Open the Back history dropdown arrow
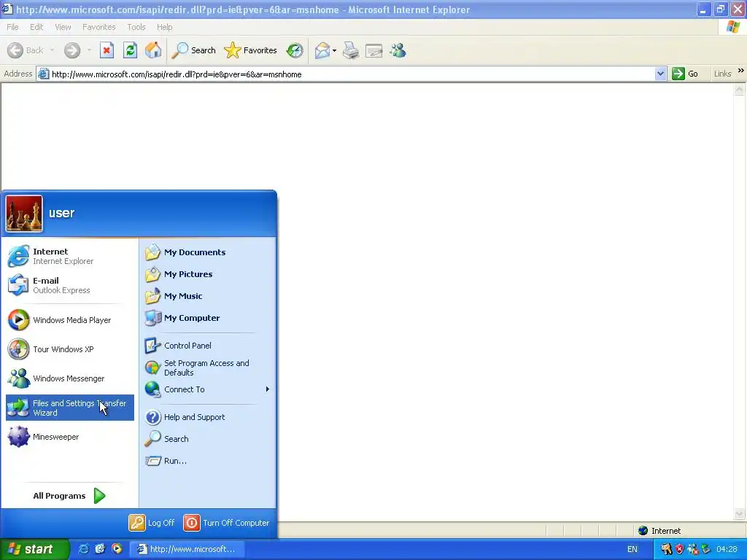 click(x=52, y=50)
